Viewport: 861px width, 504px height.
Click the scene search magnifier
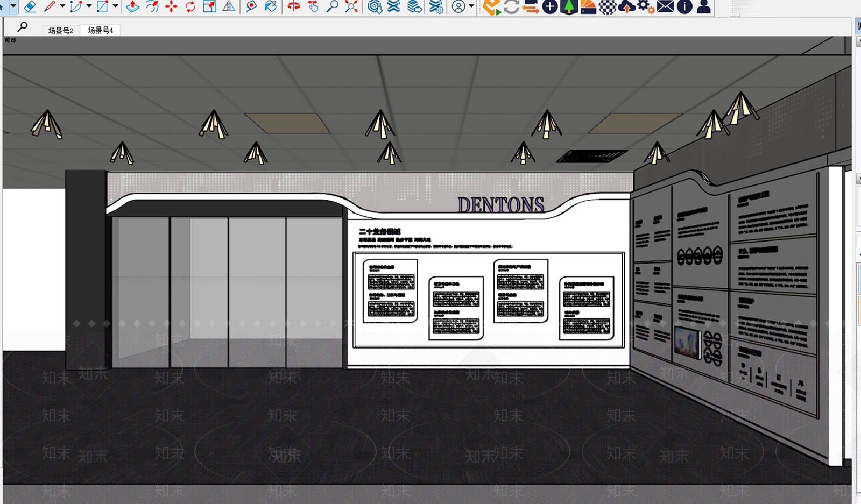click(22, 26)
